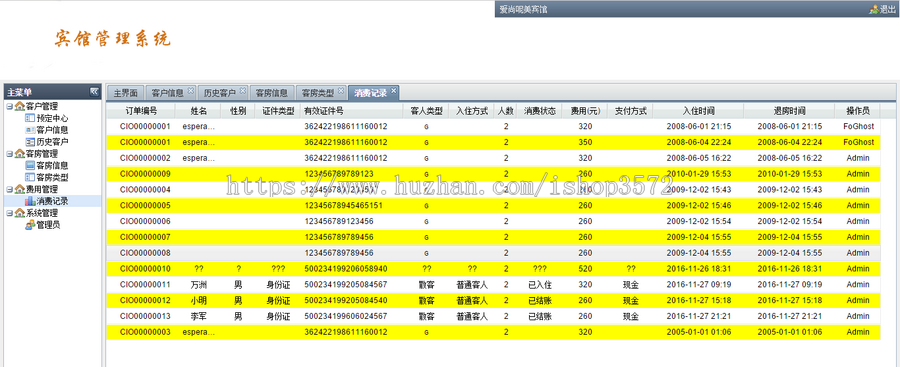
Task: Select the active 消费记录 tab
Action: [x=370, y=93]
